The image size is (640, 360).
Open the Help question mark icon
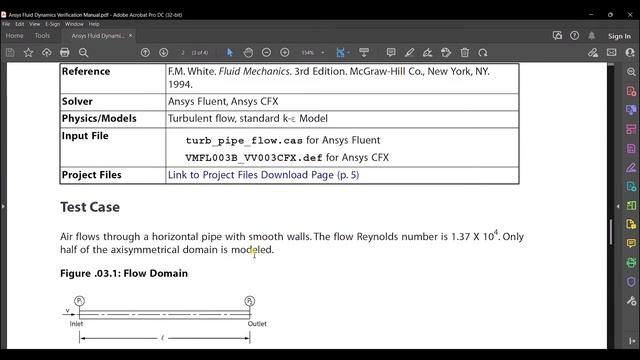point(575,36)
